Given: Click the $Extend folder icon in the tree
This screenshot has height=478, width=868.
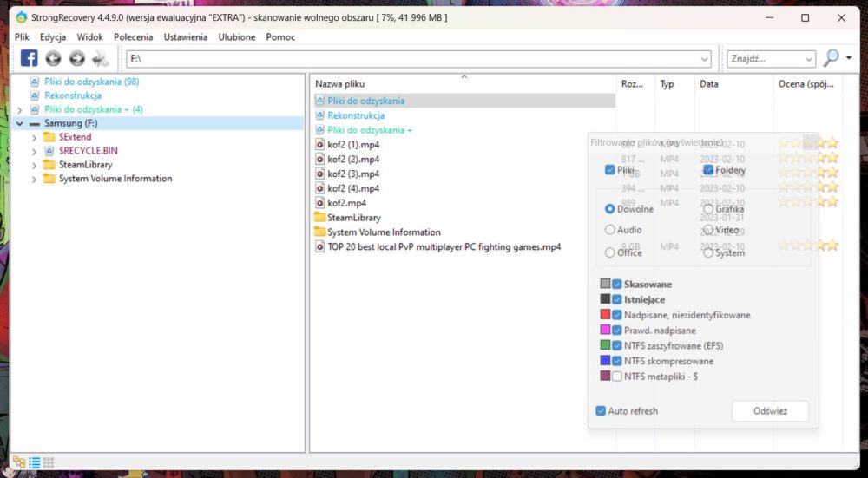Looking at the screenshot, I should click(49, 137).
